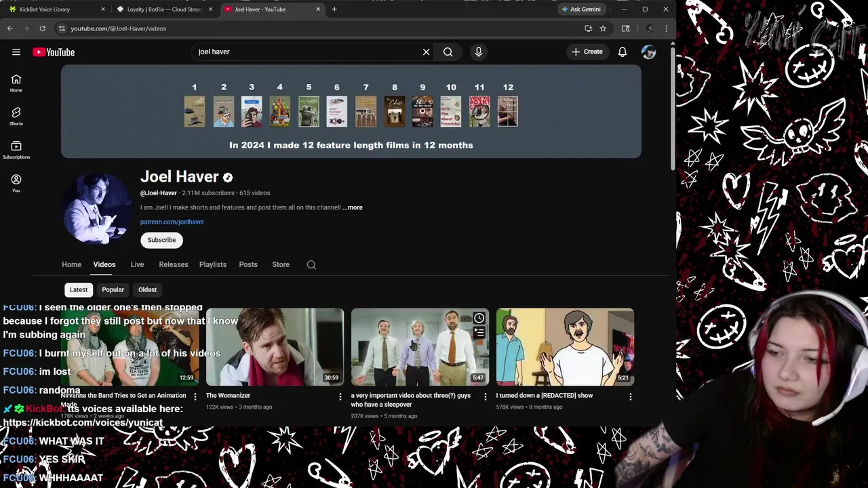Sort videos by Oldest
Viewport: 868px width, 488px height.
pos(147,289)
